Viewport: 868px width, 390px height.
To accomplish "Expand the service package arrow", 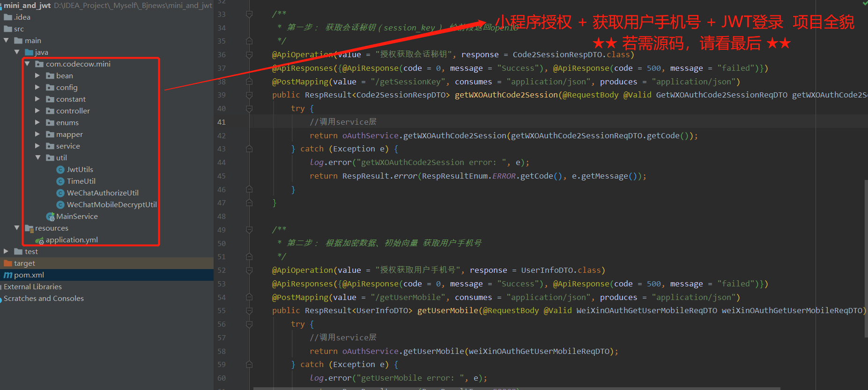I will [37, 146].
